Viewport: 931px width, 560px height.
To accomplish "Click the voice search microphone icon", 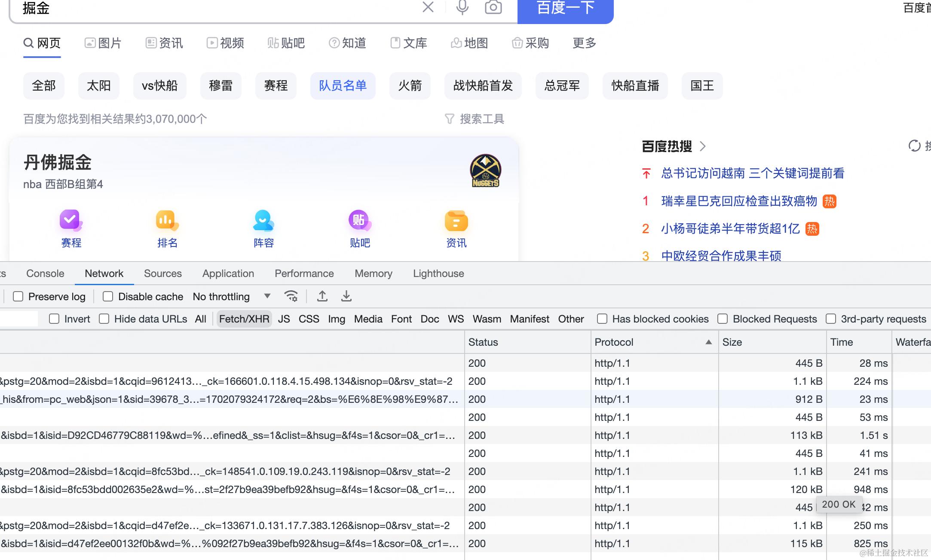I will pyautogui.click(x=462, y=7).
